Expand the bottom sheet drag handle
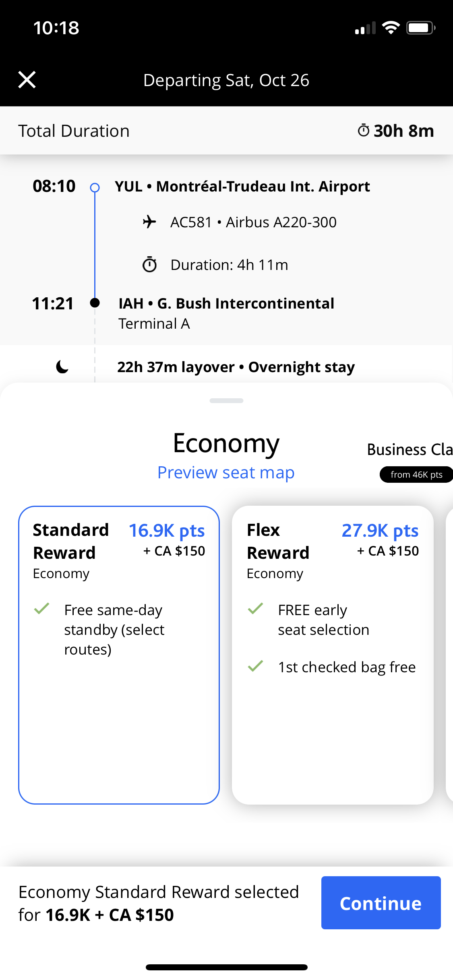Image resolution: width=453 pixels, height=980 pixels. point(226,400)
